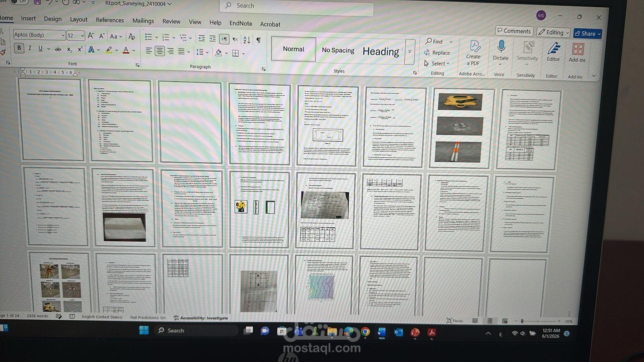The image size is (644, 362).
Task: Collapse the ribbon chevron
Action: [x=594, y=76]
